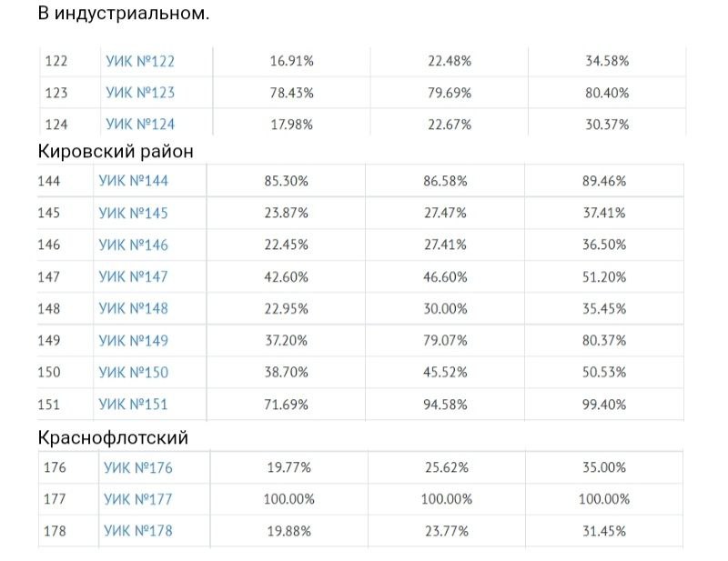The height and width of the screenshot is (561, 728).
Task: Open the УИК №144 link
Action: tap(133, 181)
